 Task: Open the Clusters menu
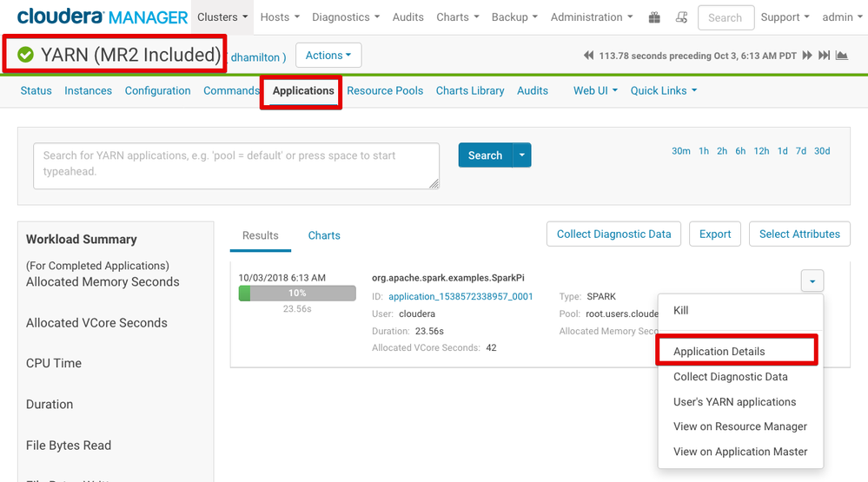(222, 17)
